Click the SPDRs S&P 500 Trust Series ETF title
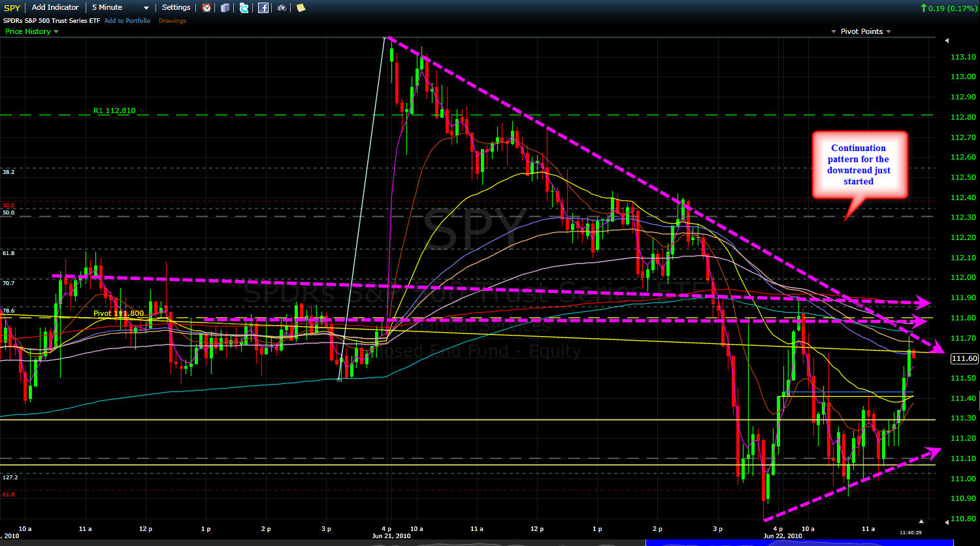Screen dimensions: 980x546 [52, 21]
